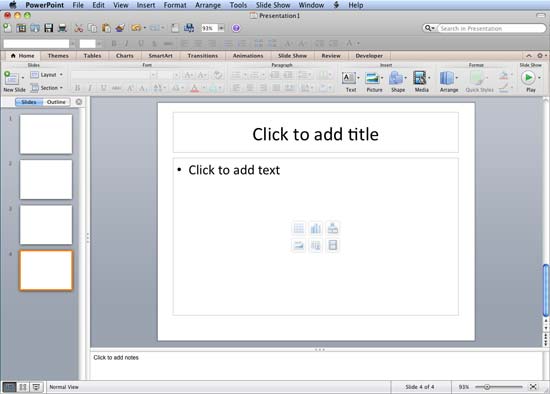This screenshot has width=550, height=394.
Task: Open the Arrange menu in the menu bar
Action: point(208,5)
